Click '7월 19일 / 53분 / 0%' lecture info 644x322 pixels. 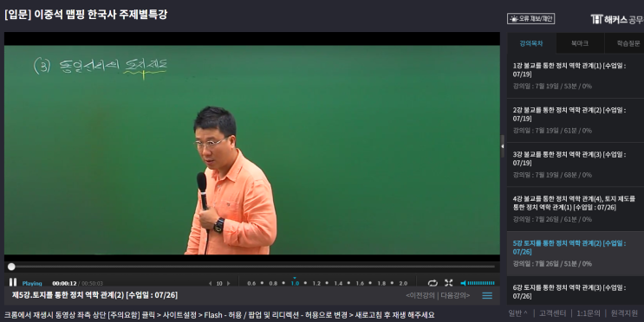(552, 87)
